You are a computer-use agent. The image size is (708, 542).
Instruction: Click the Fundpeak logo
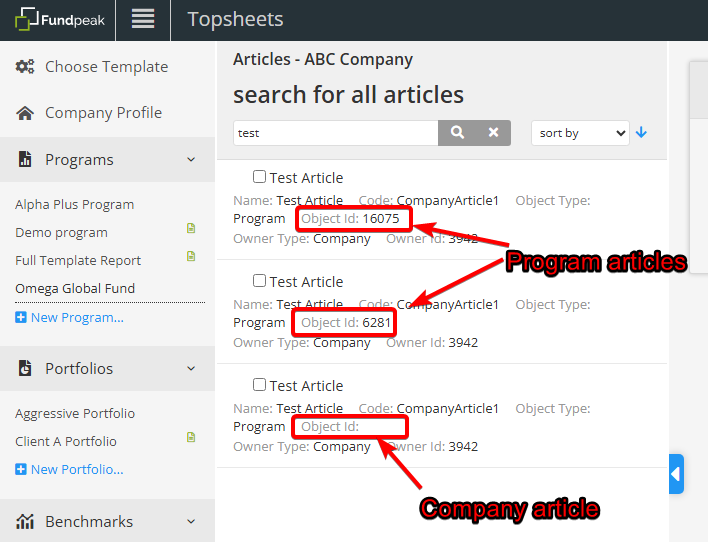point(57,19)
